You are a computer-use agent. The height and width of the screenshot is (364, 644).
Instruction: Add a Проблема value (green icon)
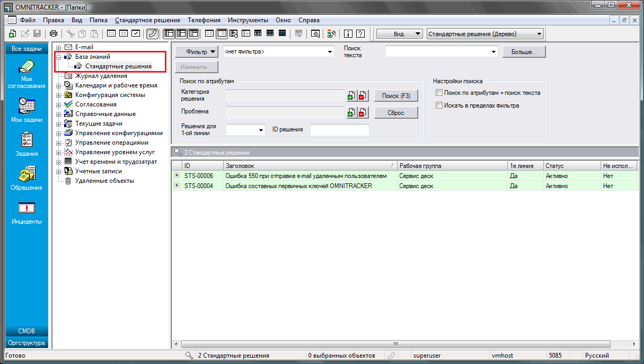[x=351, y=112]
